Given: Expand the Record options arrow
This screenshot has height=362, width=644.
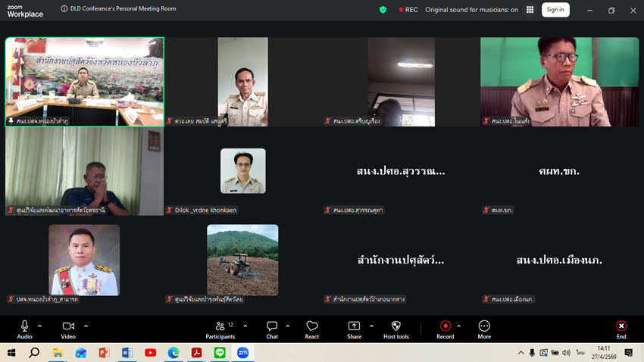Looking at the screenshot, I should coord(459,326).
